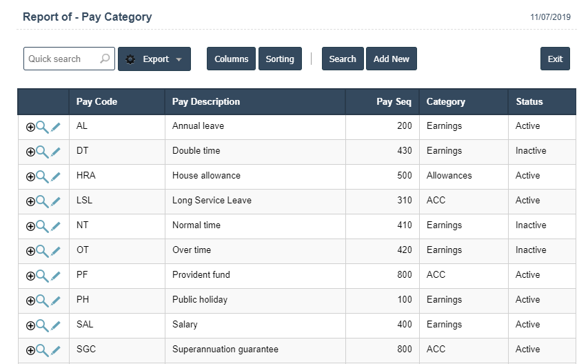This screenshot has width=588, height=364.
Task: Open the magnifier view icon for DT row
Action: pyautogui.click(x=43, y=152)
